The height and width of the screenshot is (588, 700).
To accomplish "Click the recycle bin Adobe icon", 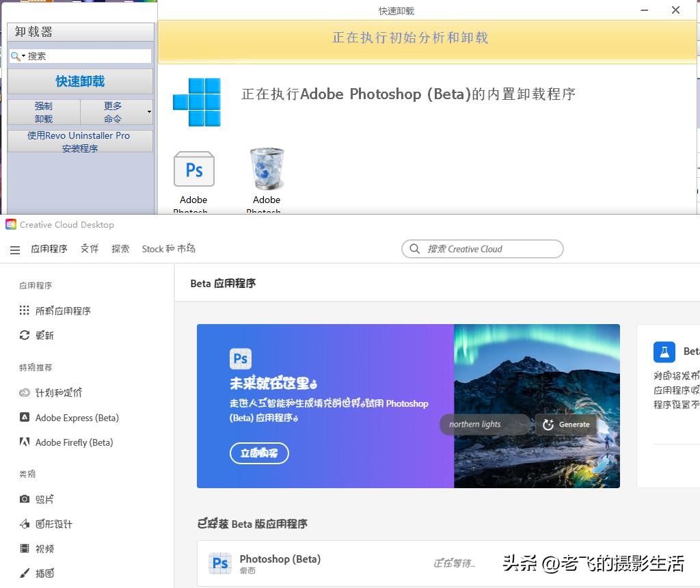I will [x=267, y=169].
